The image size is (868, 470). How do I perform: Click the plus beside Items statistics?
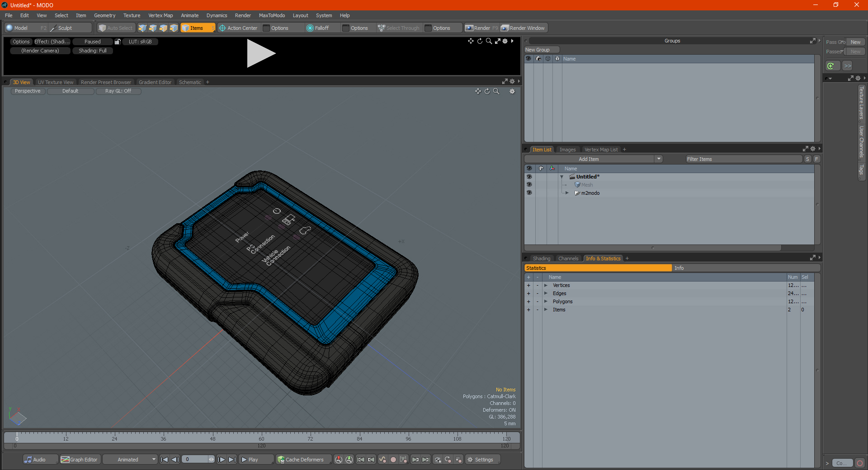[528, 310]
